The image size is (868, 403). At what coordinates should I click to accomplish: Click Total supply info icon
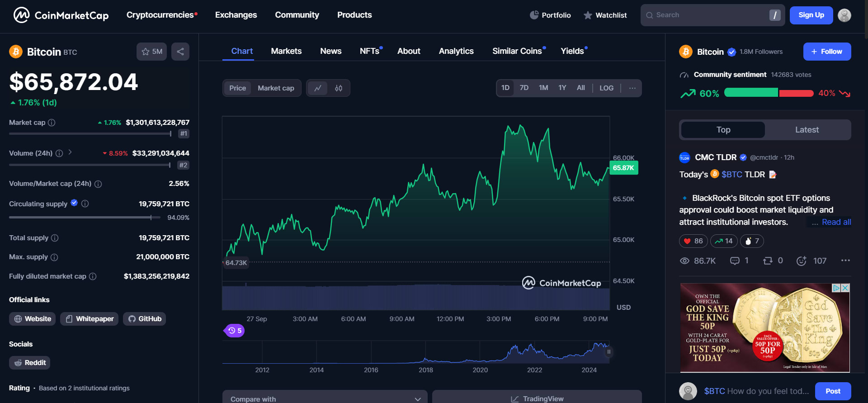(55, 238)
